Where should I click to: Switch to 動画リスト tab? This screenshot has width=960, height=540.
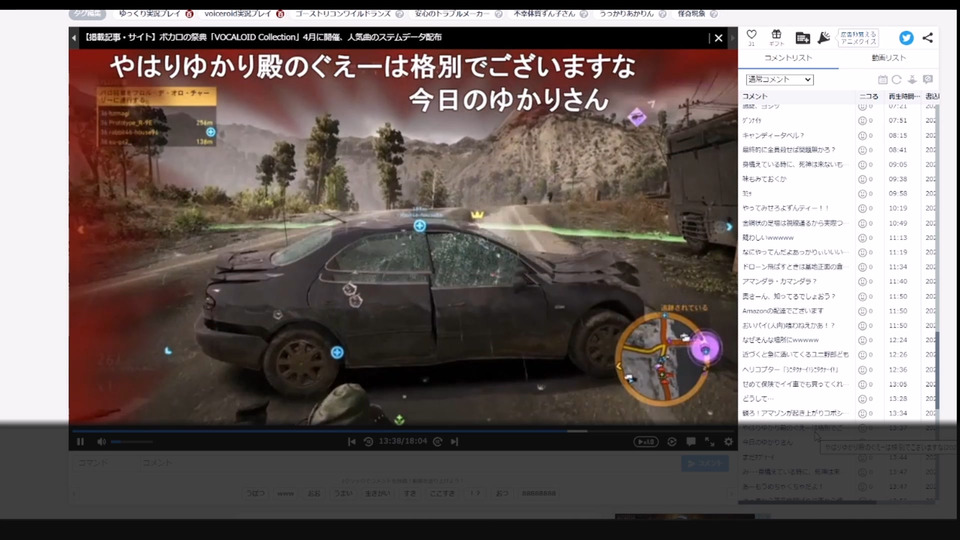[x=888, y=59]
